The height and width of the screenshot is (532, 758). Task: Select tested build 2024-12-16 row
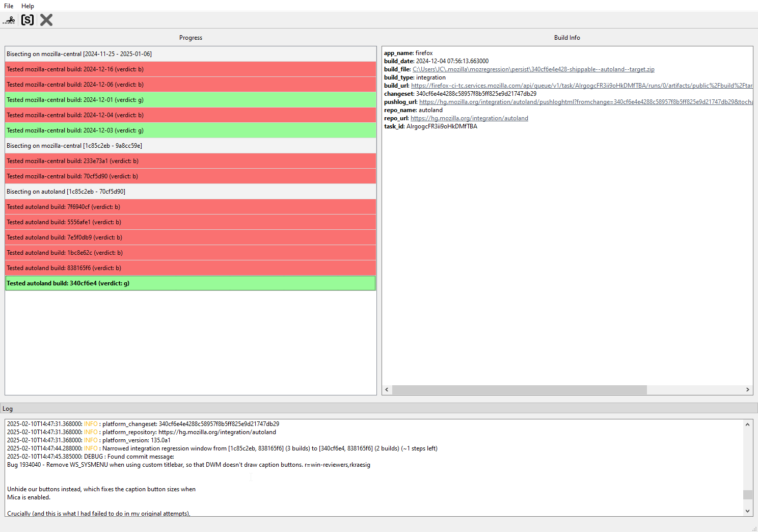[191, 69]
